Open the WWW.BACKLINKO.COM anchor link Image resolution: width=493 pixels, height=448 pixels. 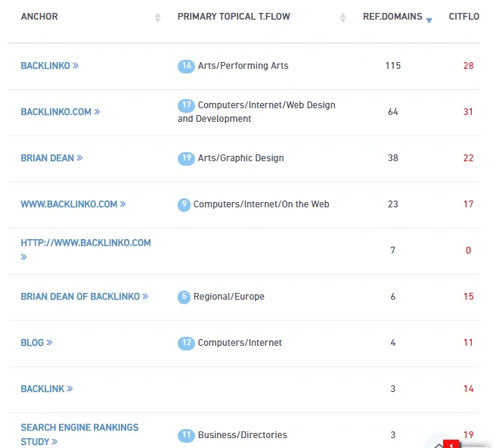pos(73,204)
